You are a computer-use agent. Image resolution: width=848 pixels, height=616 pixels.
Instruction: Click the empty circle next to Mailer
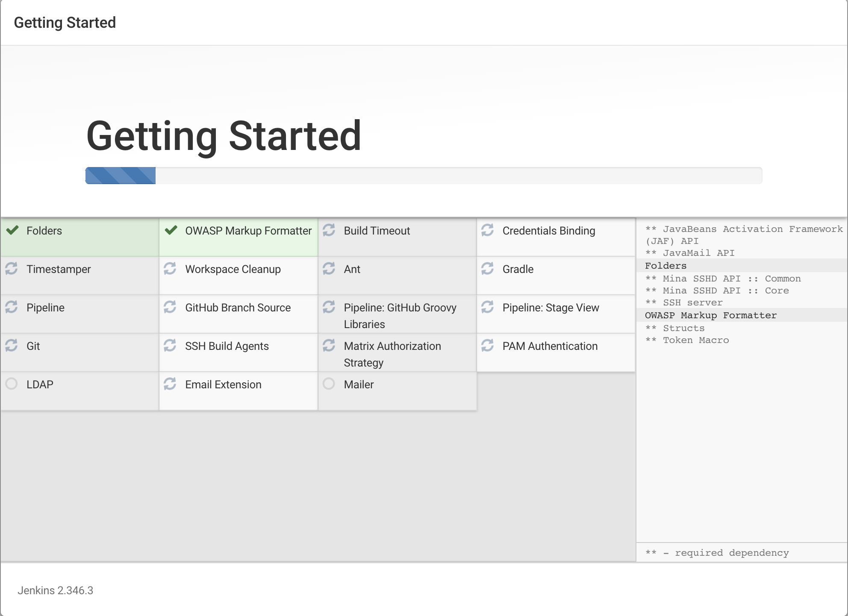pyautogui.click(x=329, y=384)
